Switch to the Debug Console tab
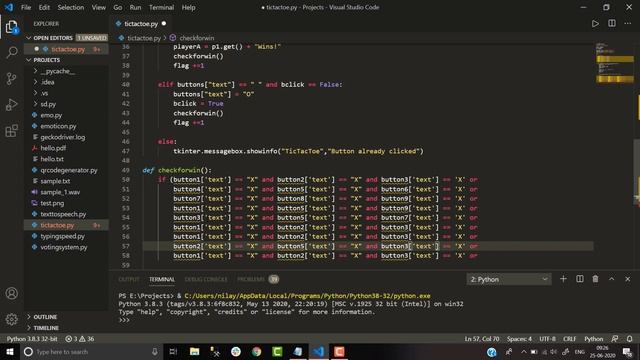The height and width of the screenshot is (360, 640). click(206, 279)
